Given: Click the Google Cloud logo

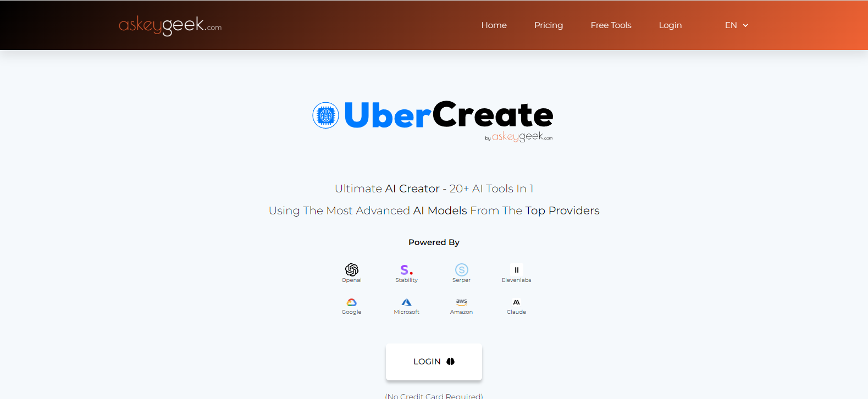Looking at the screenshot, I should (x=352, y=302).
